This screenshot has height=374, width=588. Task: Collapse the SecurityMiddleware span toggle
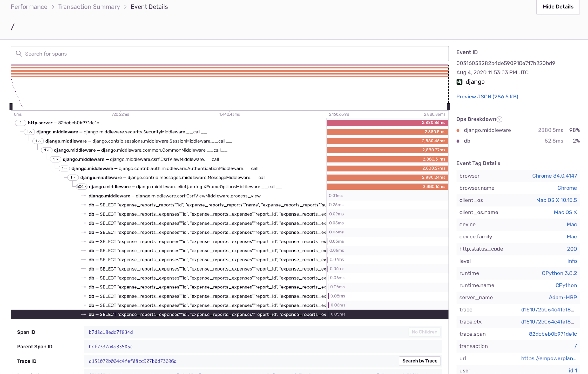click(29, 132)
